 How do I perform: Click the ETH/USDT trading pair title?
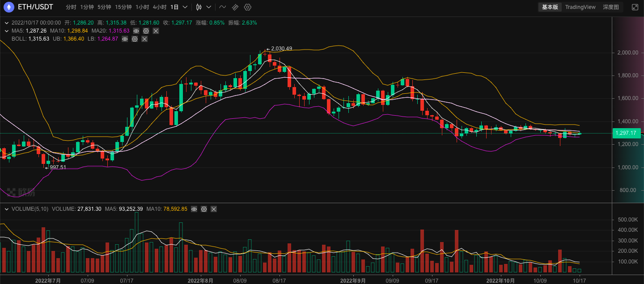(x=35, y=7)
